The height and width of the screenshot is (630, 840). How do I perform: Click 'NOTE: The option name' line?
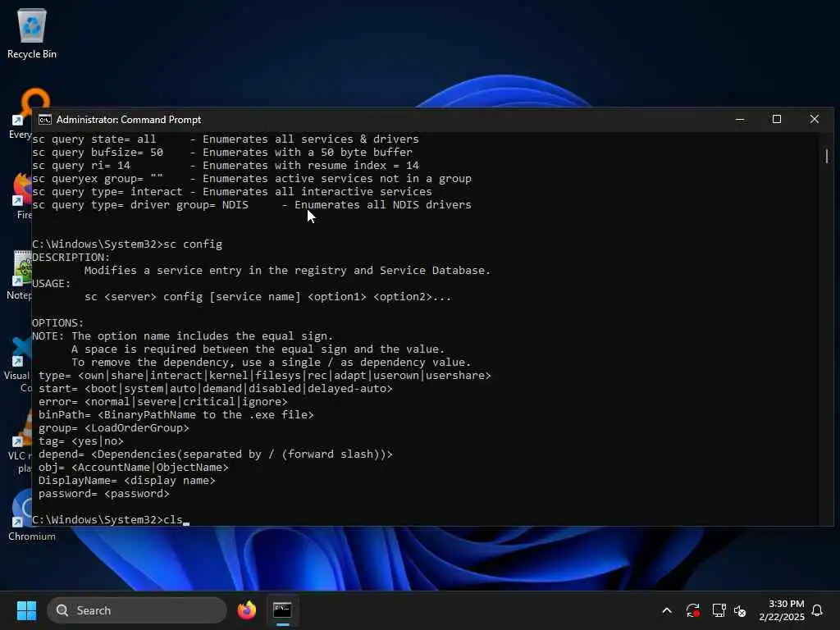point(183,336)
